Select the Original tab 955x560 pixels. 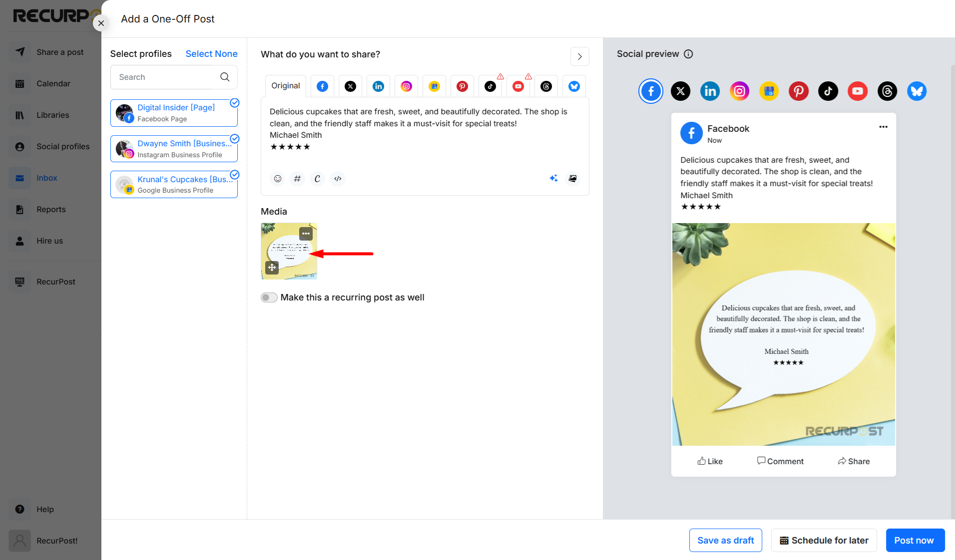click(286, 86)
